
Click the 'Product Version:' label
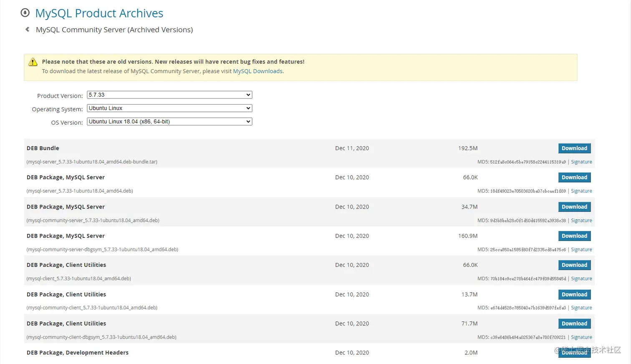[60, 96]
